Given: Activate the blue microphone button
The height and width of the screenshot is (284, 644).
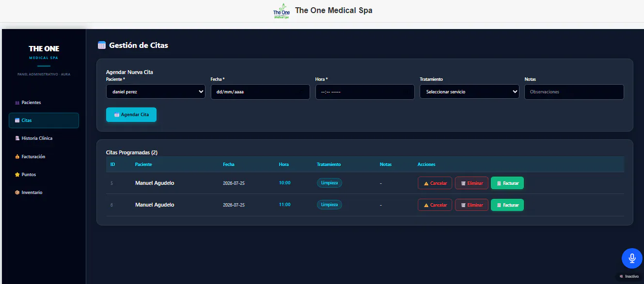Looking at the screenshot, I should [632, 258].
